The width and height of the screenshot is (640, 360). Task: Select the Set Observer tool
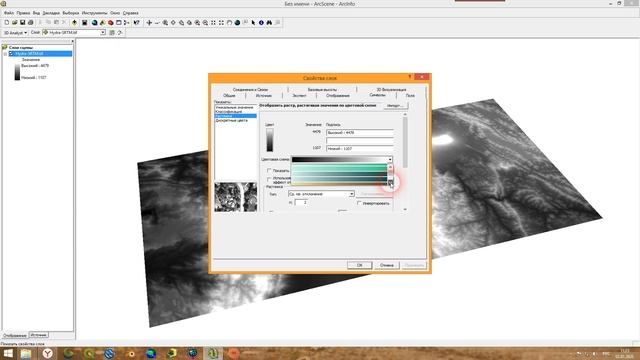click(x=189, y=22)
